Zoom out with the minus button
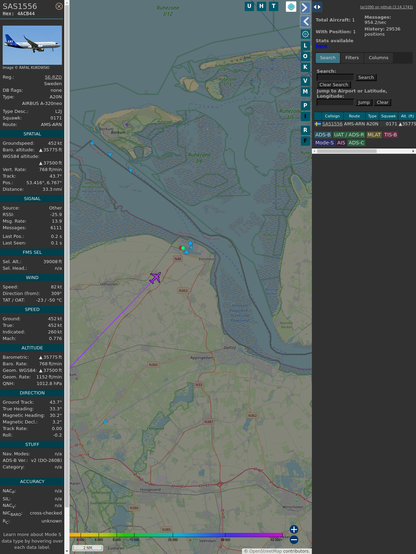Screen dimensions: 416x554 click(x=294, y=540)
